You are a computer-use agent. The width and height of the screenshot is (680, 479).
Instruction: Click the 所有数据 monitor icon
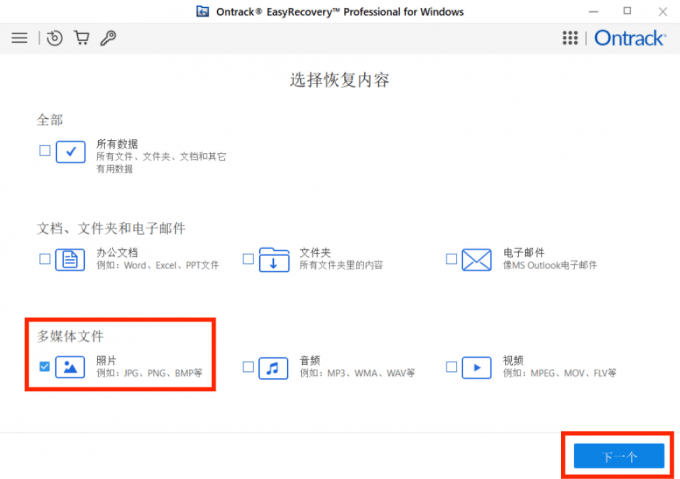click(71, 151)
